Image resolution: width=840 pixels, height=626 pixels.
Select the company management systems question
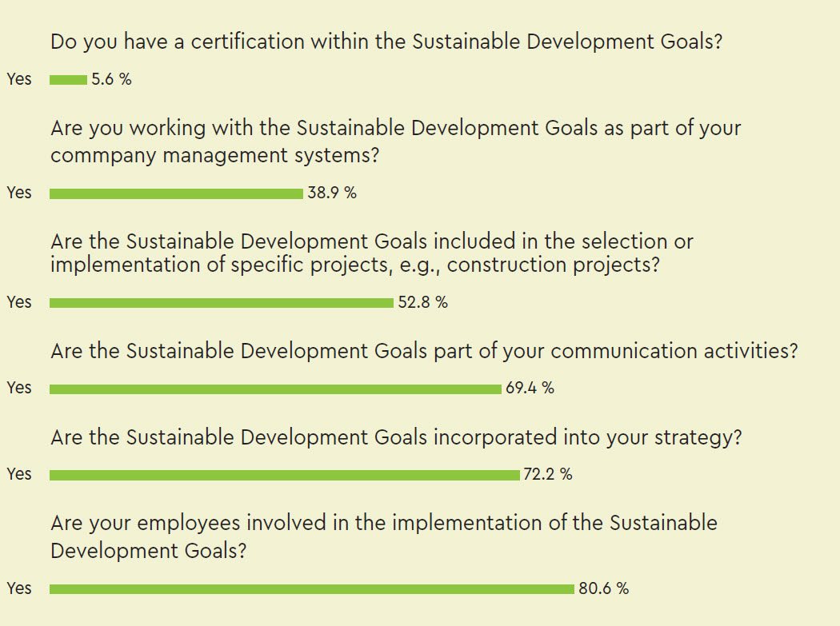(395, 142)
